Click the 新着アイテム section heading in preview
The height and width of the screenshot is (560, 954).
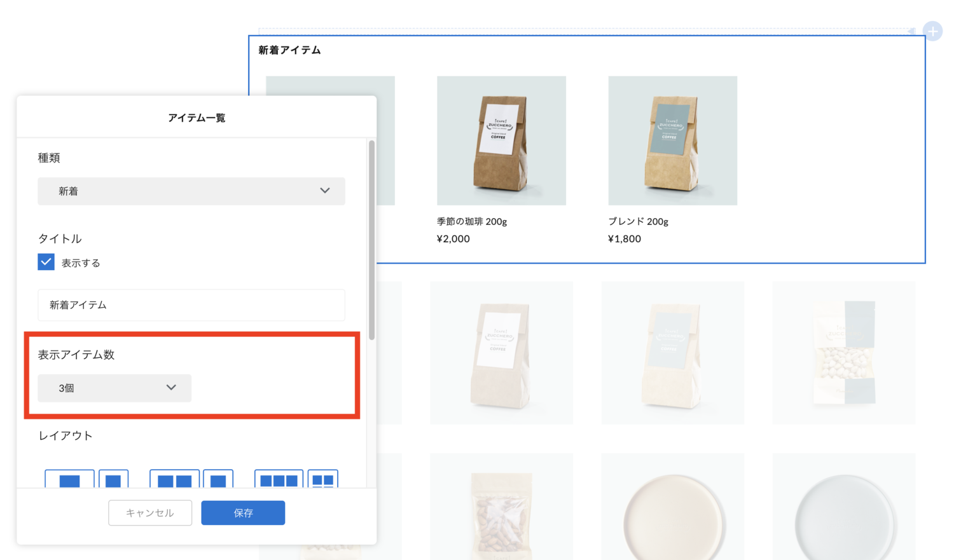289,50
